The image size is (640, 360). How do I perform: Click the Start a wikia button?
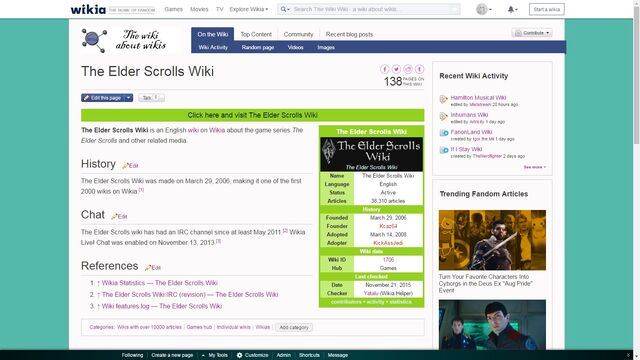[547, 9]
